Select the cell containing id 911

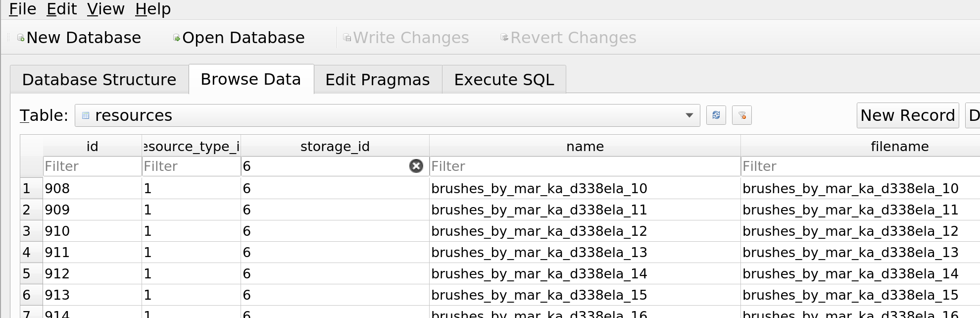(x=92, y=253)
